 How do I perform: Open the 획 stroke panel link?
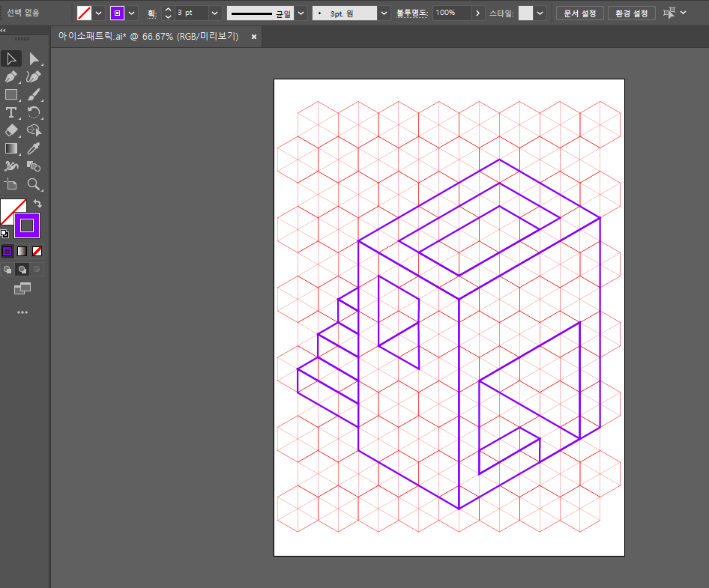152,13
